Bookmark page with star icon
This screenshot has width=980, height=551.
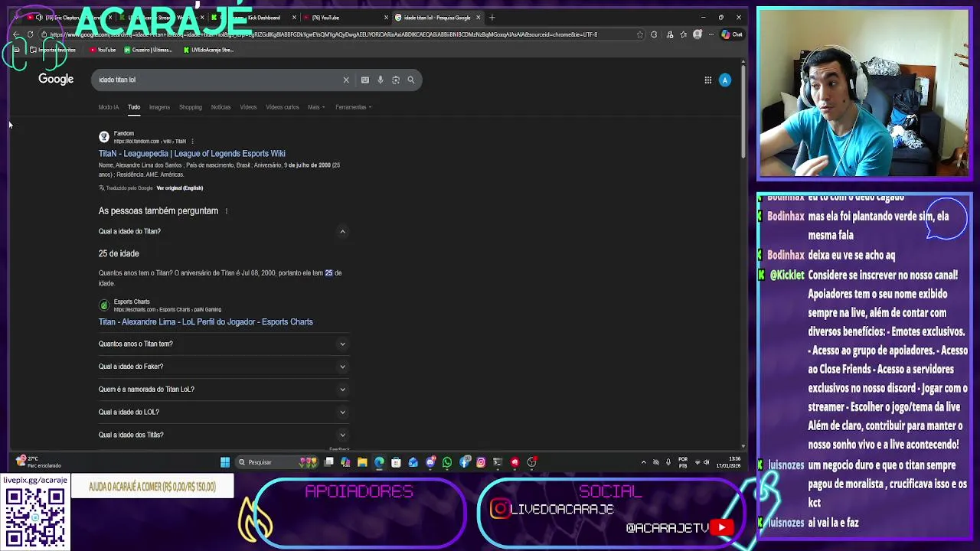pos(640,34)
